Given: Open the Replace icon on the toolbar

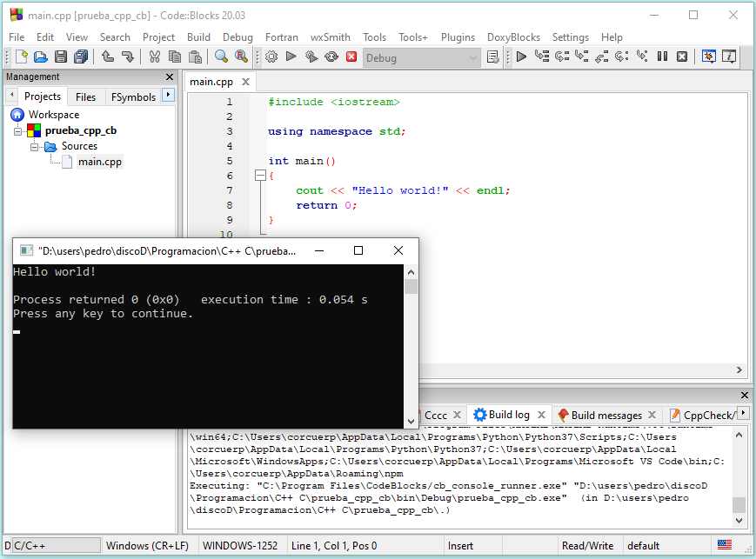Looking at the screenshot, I should (x=241, y=57).
